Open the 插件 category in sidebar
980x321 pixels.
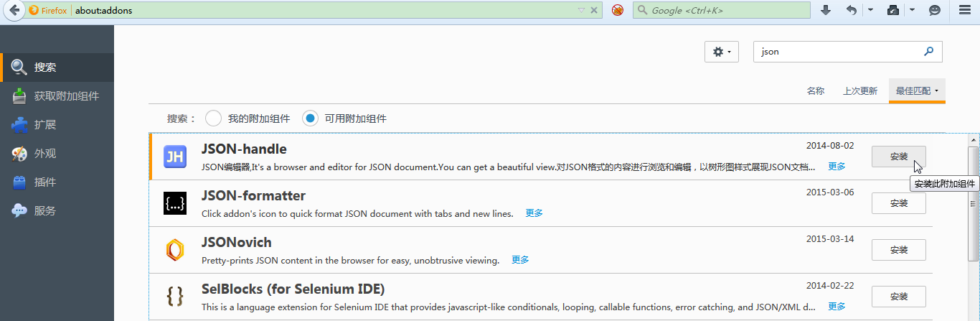(x=57, y=182)
